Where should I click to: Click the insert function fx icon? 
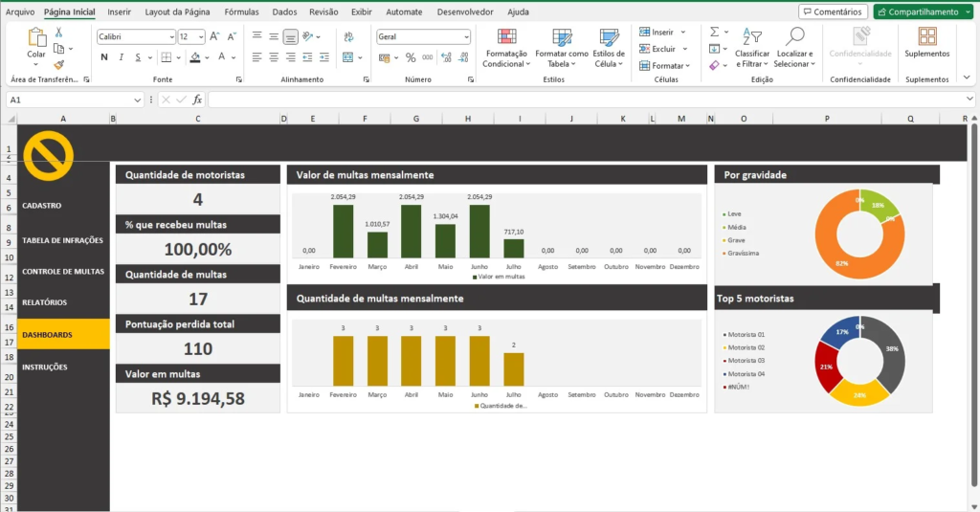(x=197, y=100)
